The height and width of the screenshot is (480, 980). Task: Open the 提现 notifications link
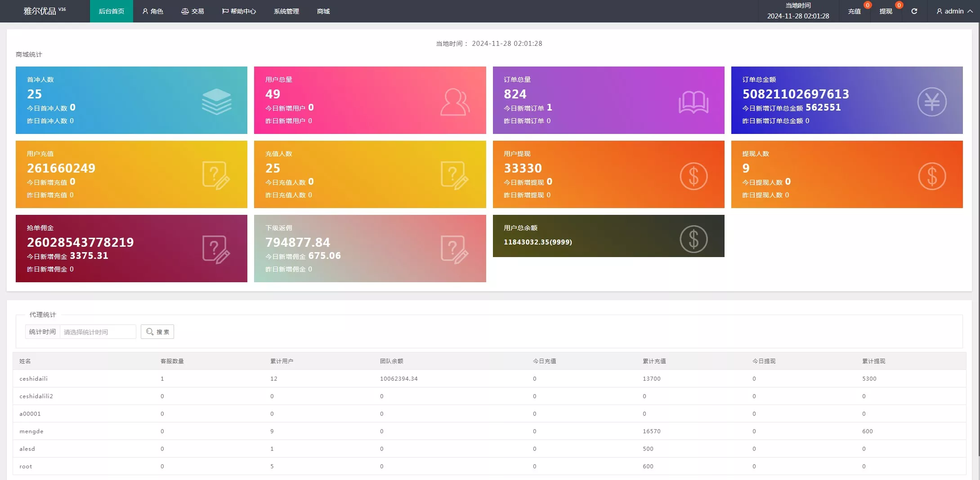pos(886,11)
